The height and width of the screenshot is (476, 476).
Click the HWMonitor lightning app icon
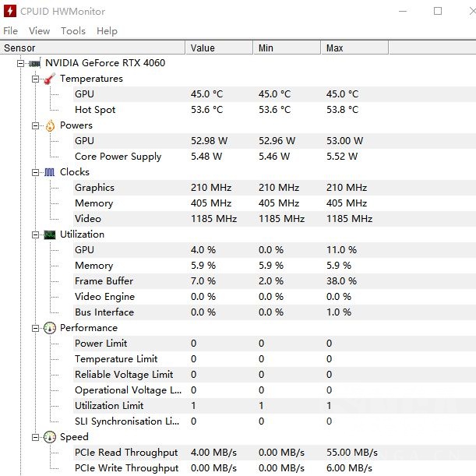[x=9, y=11]
